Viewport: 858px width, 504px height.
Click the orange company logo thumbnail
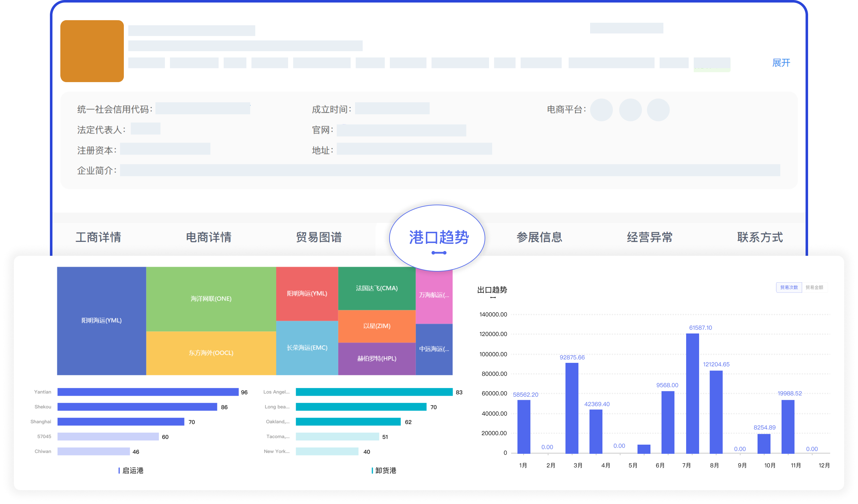point(92,51)
